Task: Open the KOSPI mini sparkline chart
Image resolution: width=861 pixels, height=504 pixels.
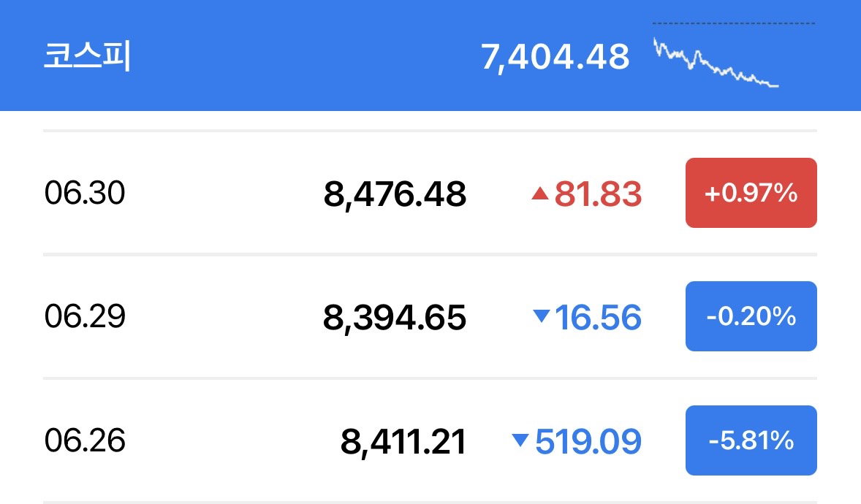Action: pyautogui.click(x=716, y=63)
